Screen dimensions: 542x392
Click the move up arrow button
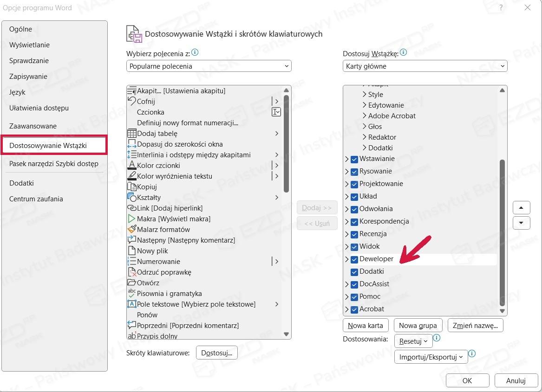pos(521,207)
